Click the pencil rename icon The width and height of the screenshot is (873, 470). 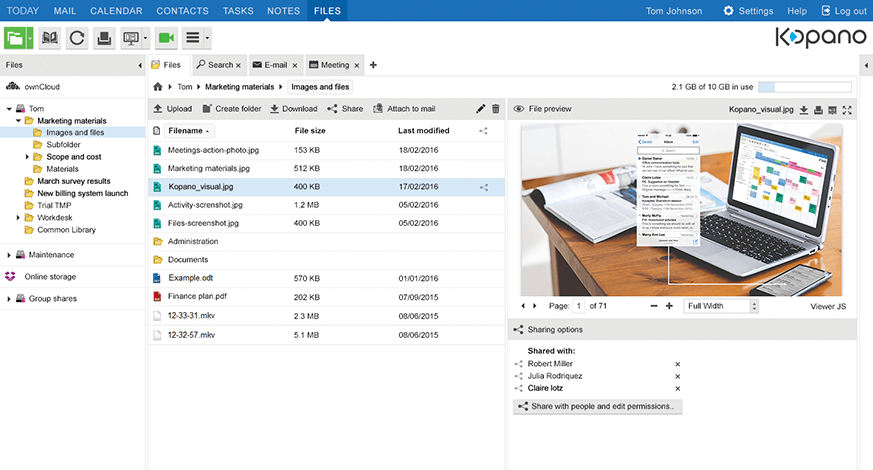[x=480, y=109]
